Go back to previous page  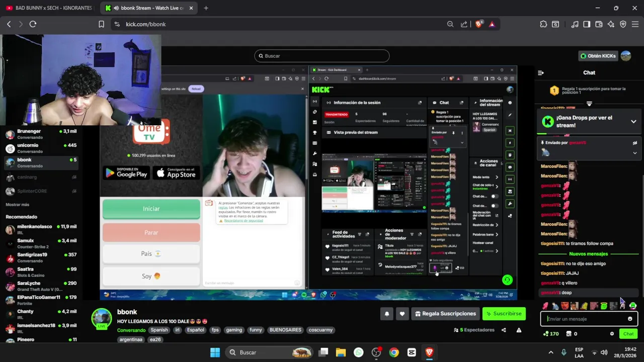pos(9,24)
